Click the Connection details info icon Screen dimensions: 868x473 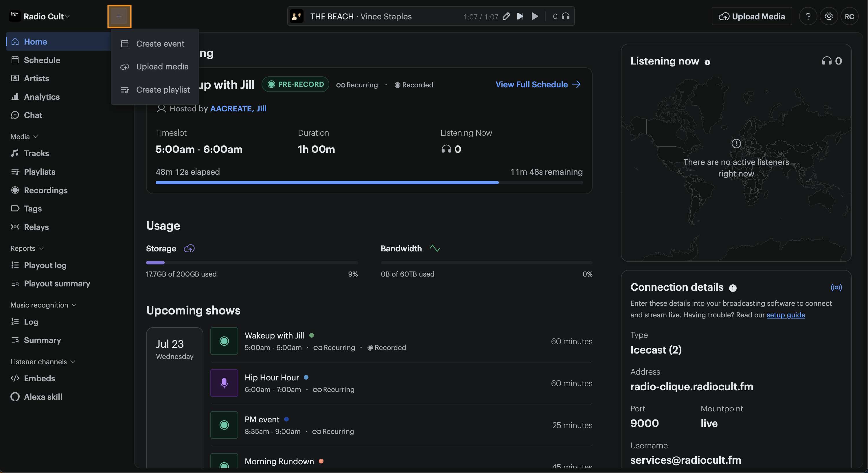pyautogui.click(x=733, y=288)
